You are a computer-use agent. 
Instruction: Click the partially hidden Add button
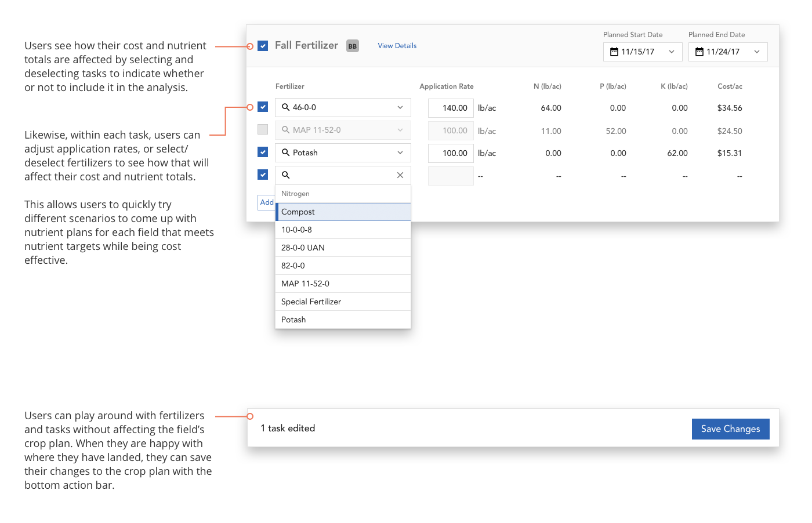267,202
